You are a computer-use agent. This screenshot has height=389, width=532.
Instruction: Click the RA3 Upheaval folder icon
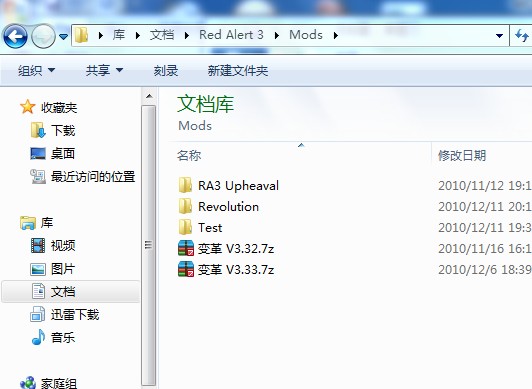pyautogui.click(x=186, y=185)
